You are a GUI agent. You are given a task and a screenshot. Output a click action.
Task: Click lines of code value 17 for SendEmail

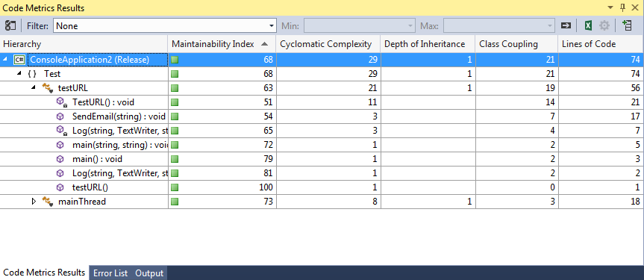point(636,116)
